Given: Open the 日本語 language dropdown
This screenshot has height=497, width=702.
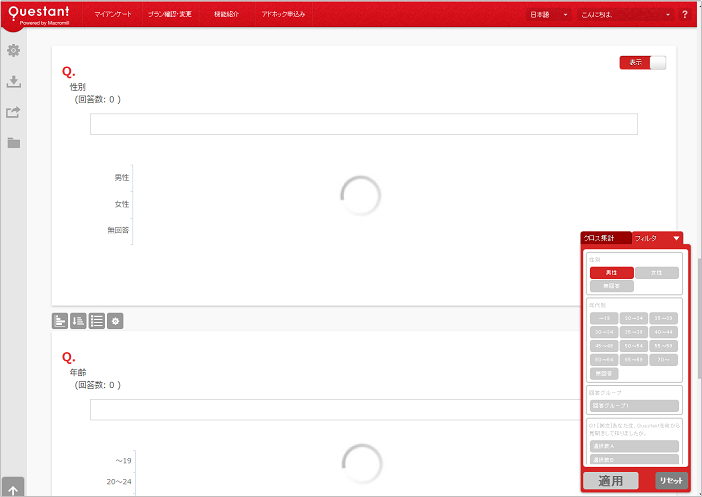Looking at the screenshot, I should (549, 15).
